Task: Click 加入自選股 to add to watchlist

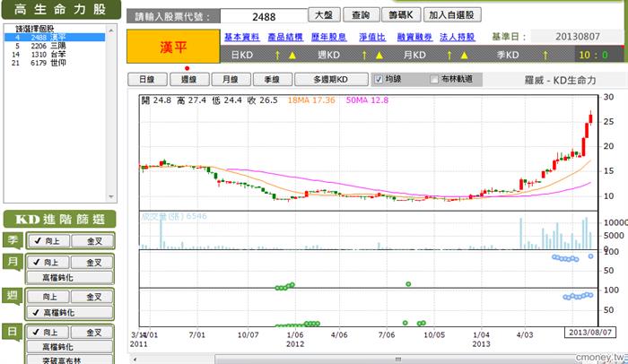Action: tap(452, 15)
